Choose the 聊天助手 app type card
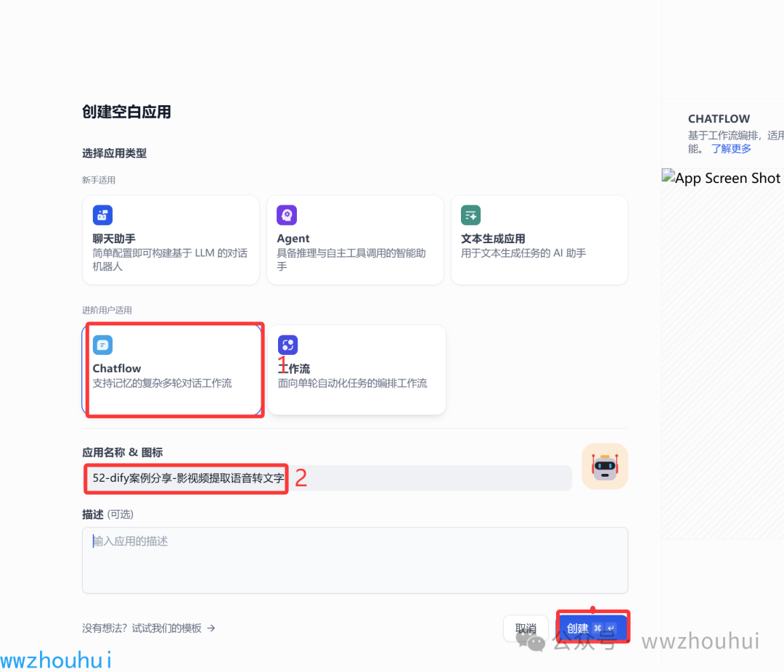784x672 pixels. coord(171,240)
